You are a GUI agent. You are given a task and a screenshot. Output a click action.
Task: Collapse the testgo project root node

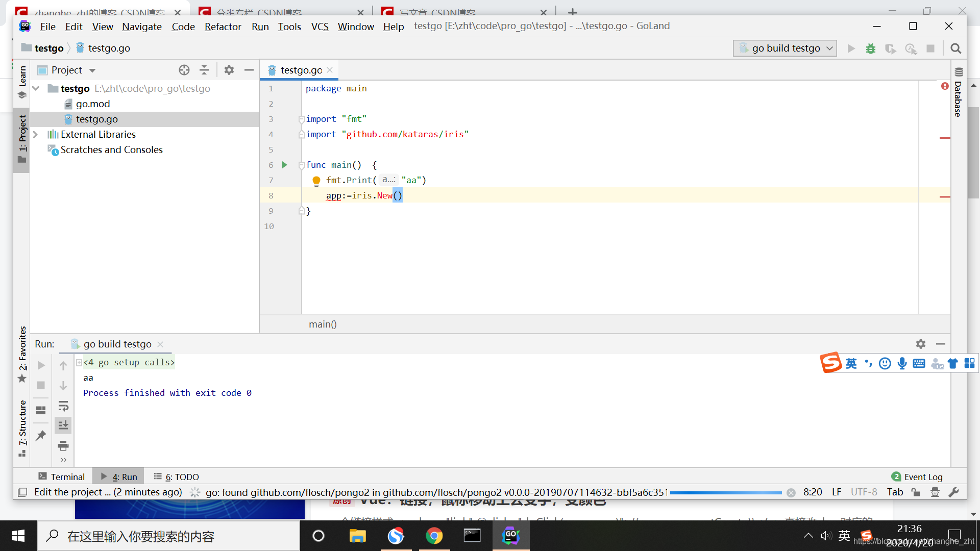[x=36, y=88]
